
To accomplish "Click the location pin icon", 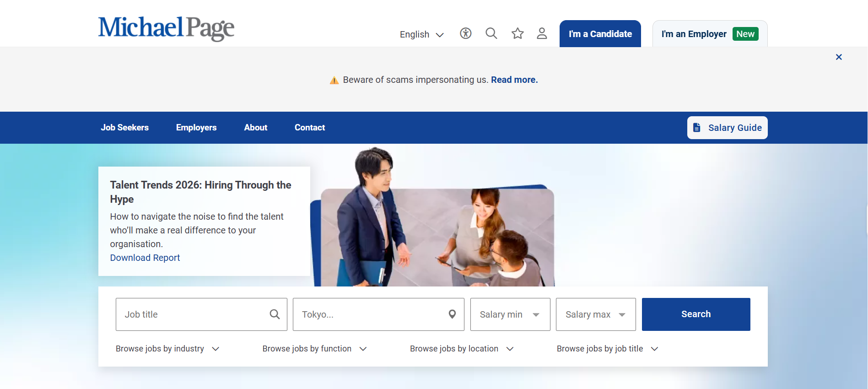I will 452,314.
